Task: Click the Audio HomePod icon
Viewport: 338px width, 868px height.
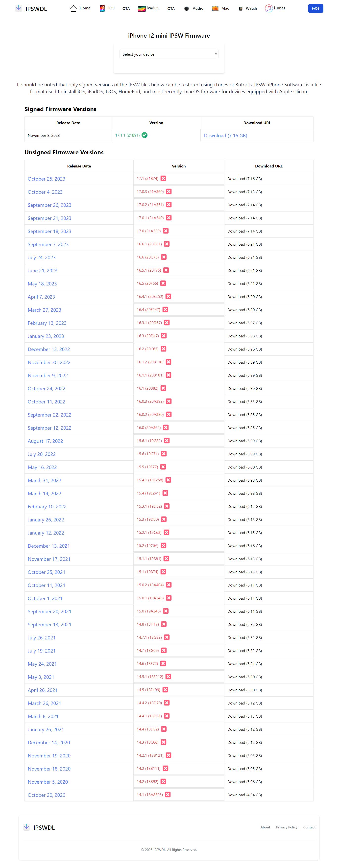Action: pos(186,8)
